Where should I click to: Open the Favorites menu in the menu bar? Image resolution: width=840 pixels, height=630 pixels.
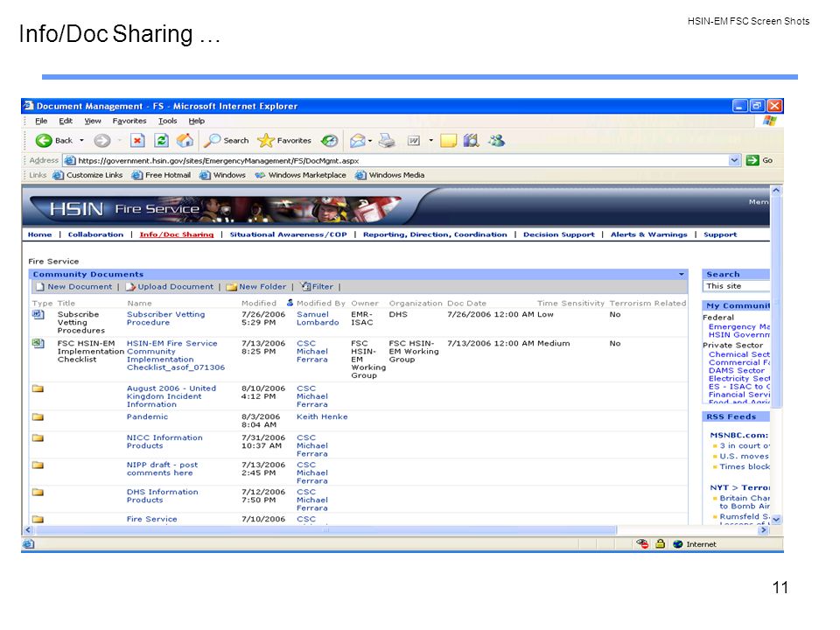click(x=129, y=121)
